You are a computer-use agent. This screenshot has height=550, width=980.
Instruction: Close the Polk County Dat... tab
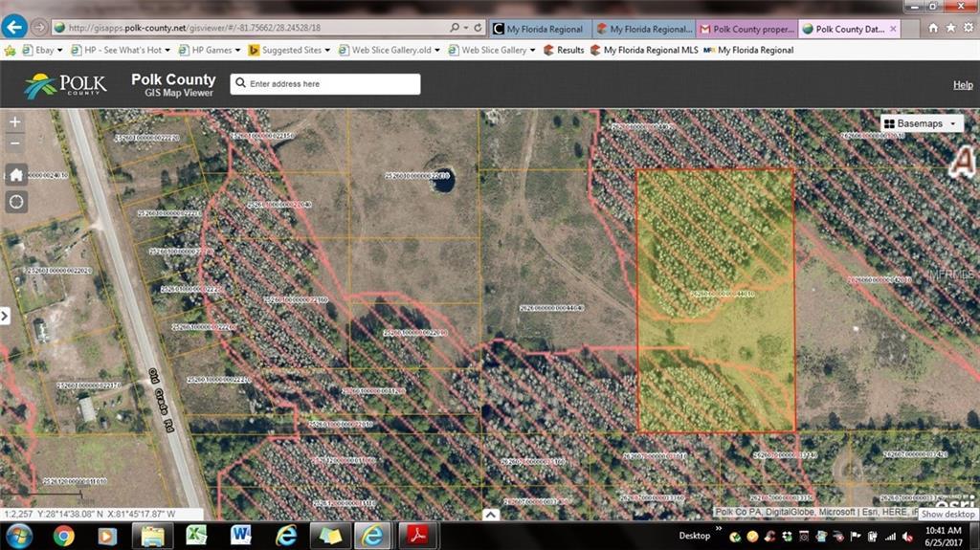coord(893,29)
